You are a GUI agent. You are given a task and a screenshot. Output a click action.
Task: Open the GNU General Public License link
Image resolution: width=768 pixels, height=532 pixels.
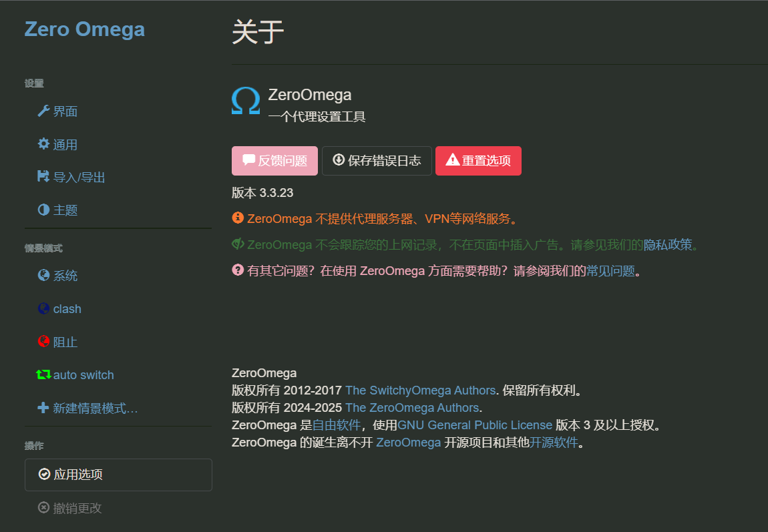point(475,425)
